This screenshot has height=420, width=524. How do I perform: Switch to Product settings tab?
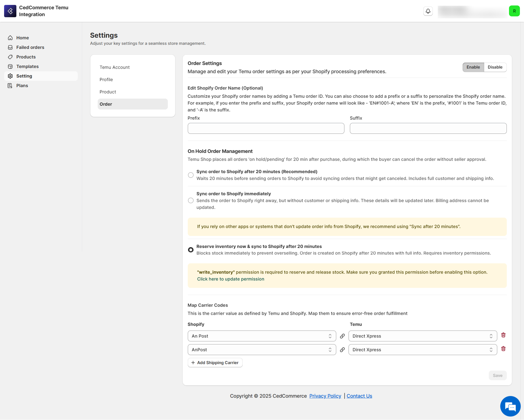[133, 92]
